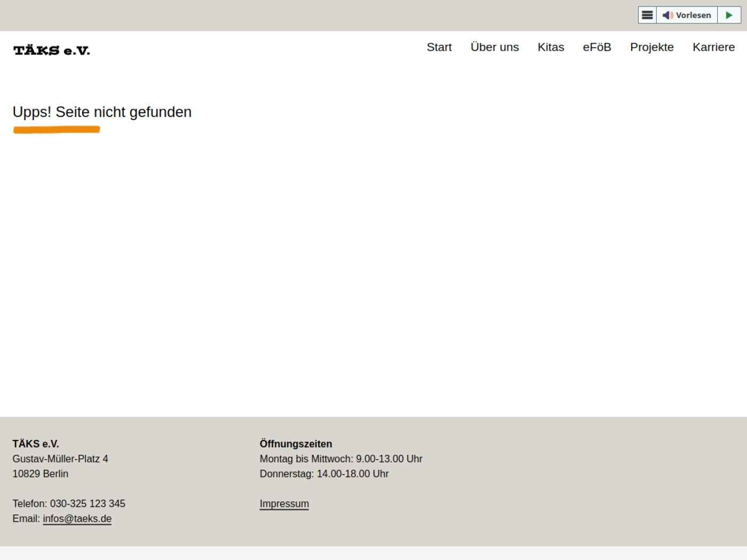Click the footer text 'Gustav-Müller-Platz 4'
747x560 pixels.
pos(60,459)
